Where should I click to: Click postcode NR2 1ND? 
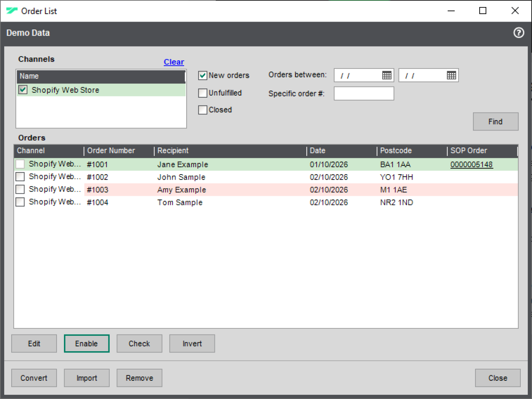(397, 202)
